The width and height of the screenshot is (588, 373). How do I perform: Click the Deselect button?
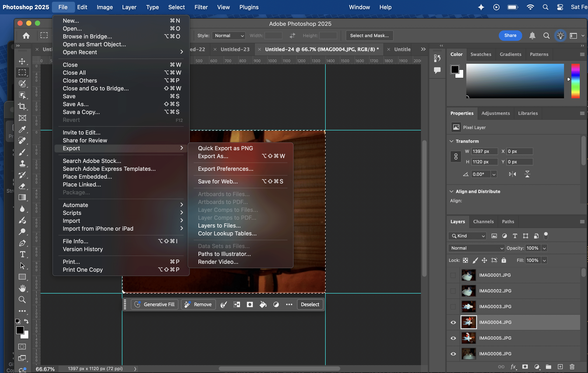310,304
